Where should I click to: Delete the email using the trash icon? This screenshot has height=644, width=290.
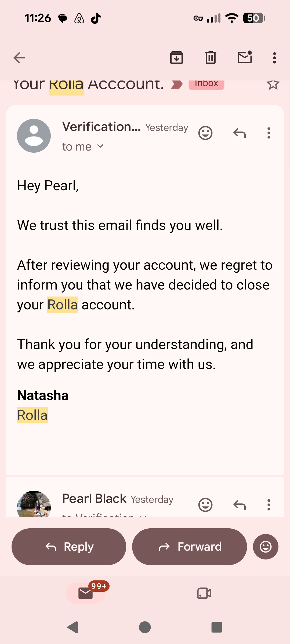[x=211, y=58]
